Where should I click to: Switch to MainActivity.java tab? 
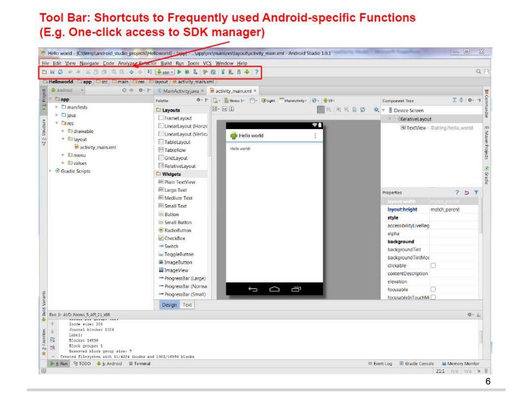pyautogui.click(x=180, y=91)
